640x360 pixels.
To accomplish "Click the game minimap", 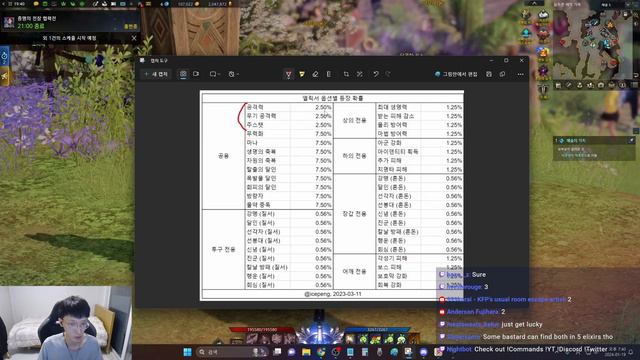I will click(594, 44).
